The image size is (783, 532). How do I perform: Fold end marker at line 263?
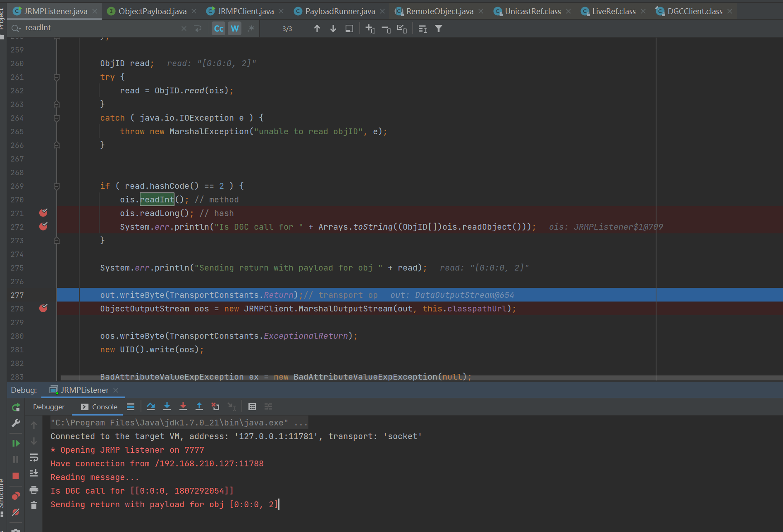point(57,104)
